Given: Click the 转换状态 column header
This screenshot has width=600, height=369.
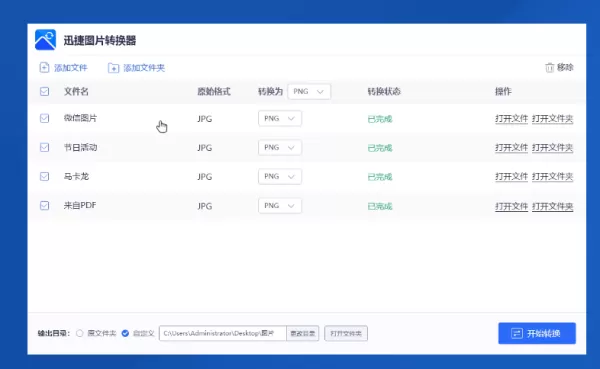Looking at the screenshot, I should [384, 91].
